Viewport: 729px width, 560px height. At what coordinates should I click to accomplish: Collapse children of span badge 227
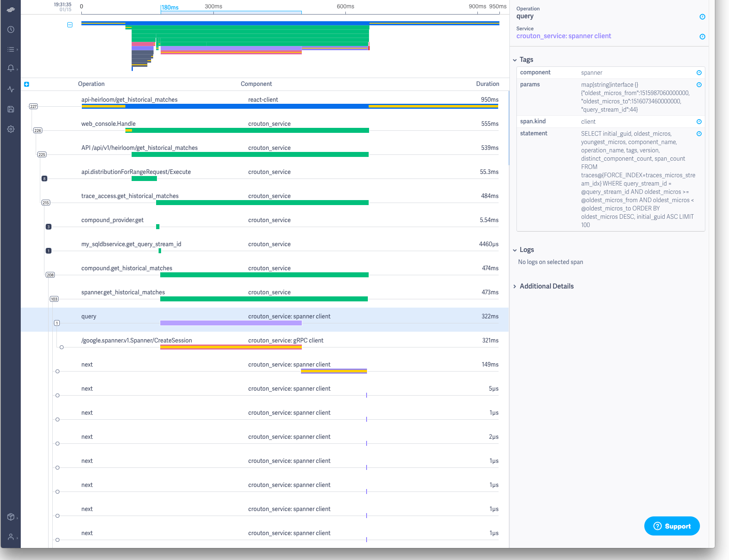pyautogui.click(x=33, y=107)
